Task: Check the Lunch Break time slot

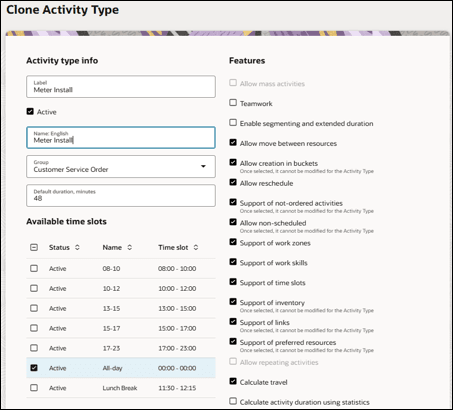Action: [34, 388]
